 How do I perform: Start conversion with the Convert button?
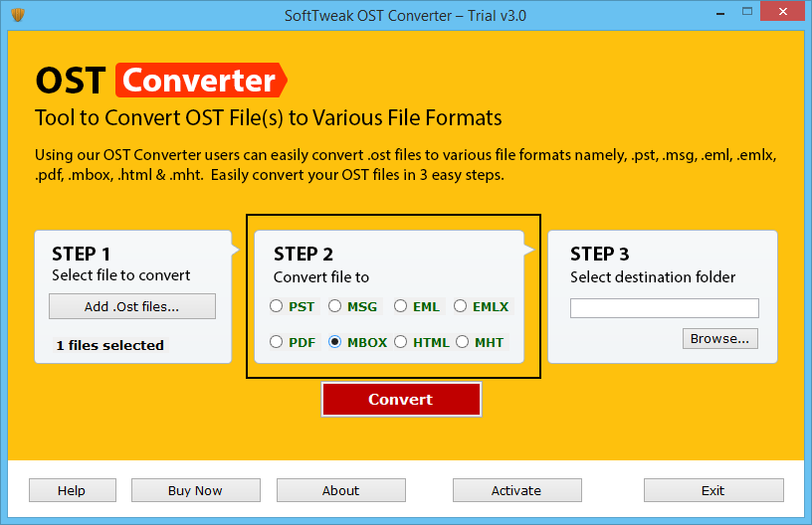coord(401,400)
